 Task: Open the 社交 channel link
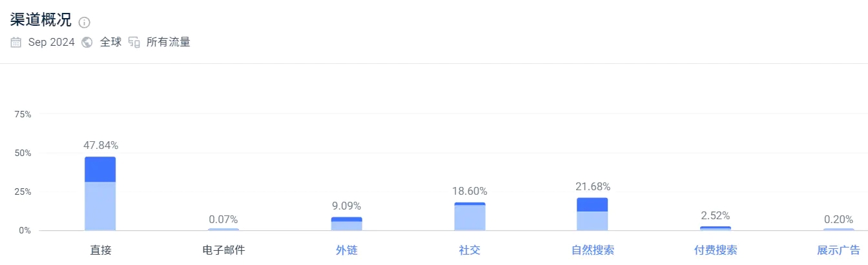point(470,250)
